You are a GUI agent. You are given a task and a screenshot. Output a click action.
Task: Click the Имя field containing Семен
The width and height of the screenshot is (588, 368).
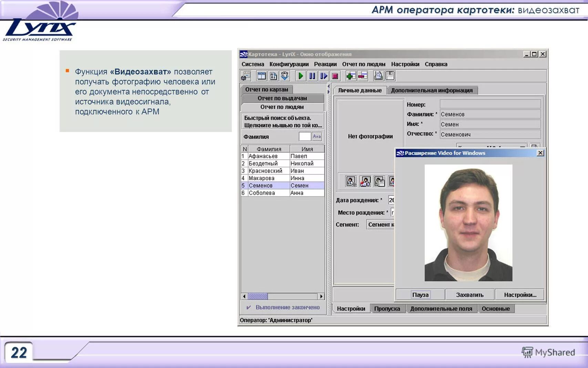pyautogui.click(x=490, y=124)
